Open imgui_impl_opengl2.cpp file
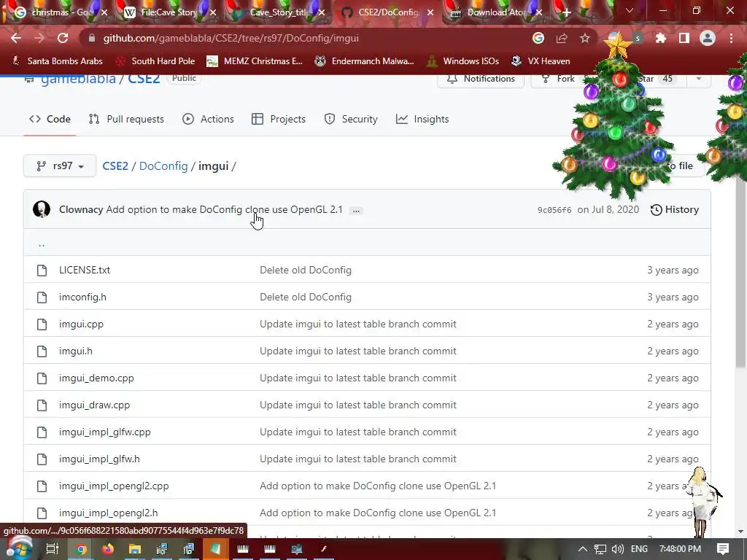 [114, 486]
